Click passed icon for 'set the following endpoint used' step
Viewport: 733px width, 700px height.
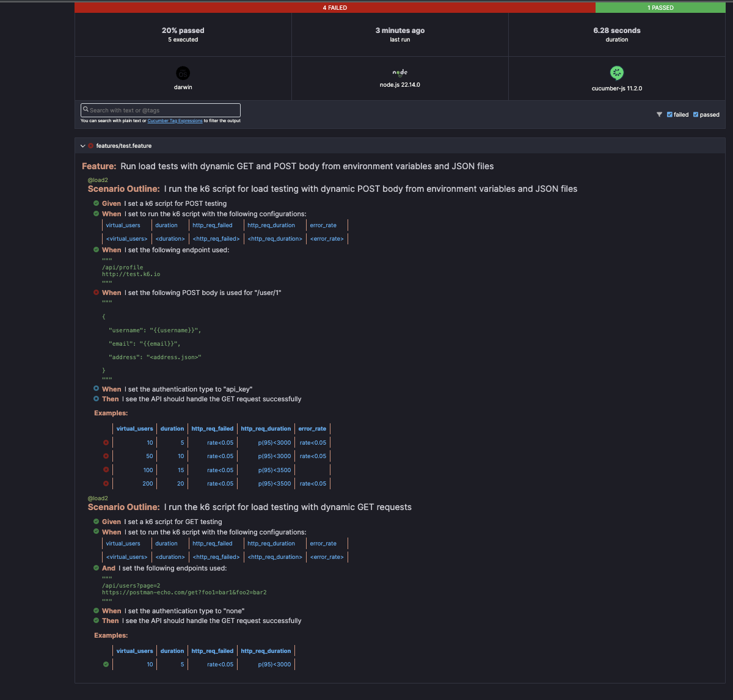[96, 250]
